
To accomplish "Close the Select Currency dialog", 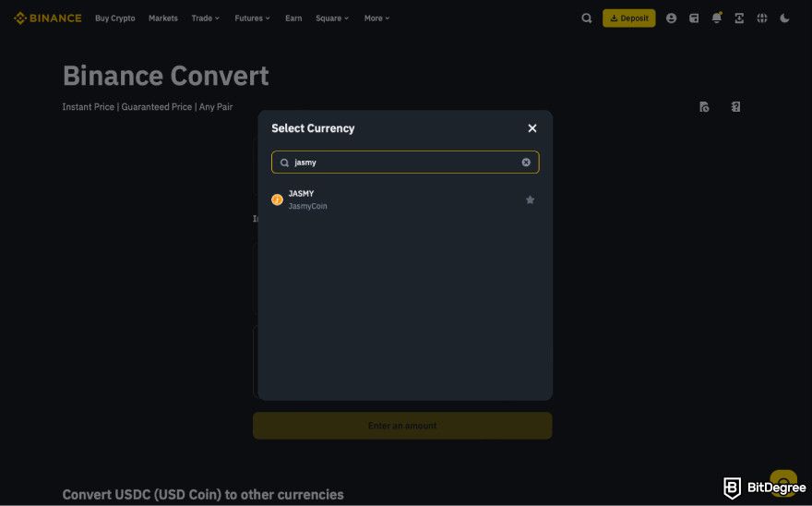I will coord(531,128).
